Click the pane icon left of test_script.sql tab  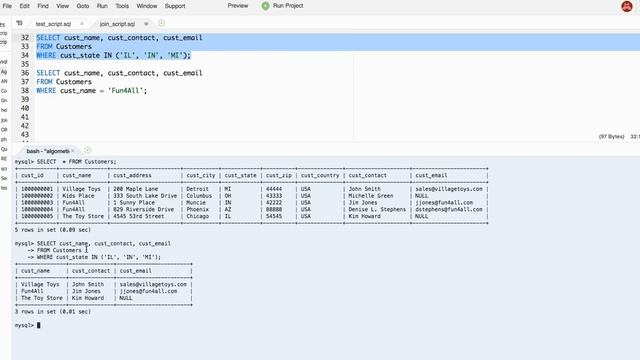pos(19,23)
